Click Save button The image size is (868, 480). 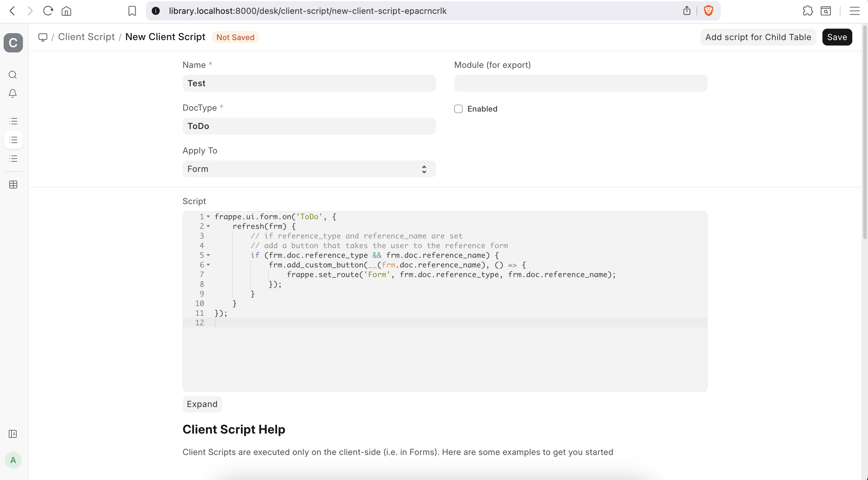[837, 37]
